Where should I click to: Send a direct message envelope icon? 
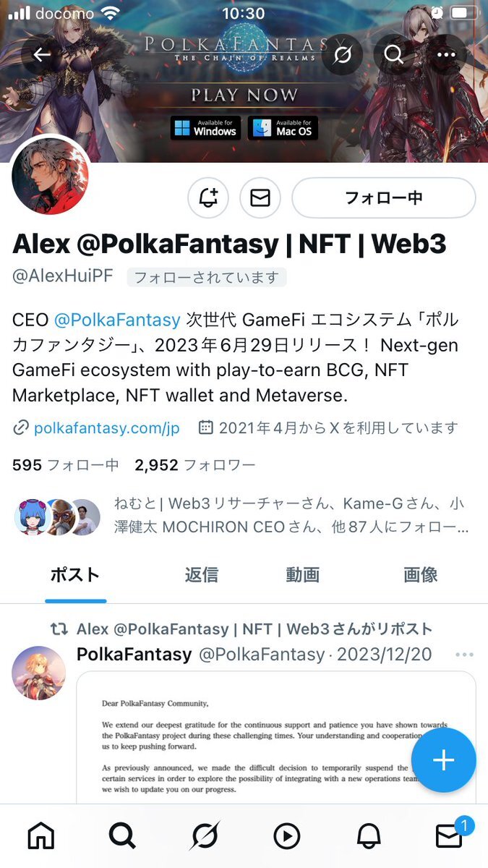tap(260, 197)
